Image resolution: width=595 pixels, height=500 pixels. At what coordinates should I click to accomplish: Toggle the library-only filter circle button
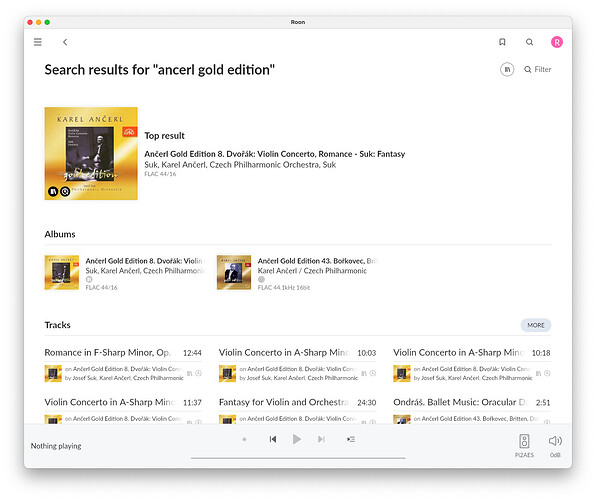[x=507, y=69]
